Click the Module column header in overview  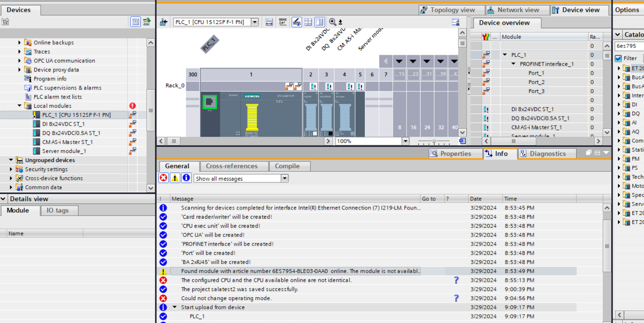pyautogui.click(x=544, y=37)
